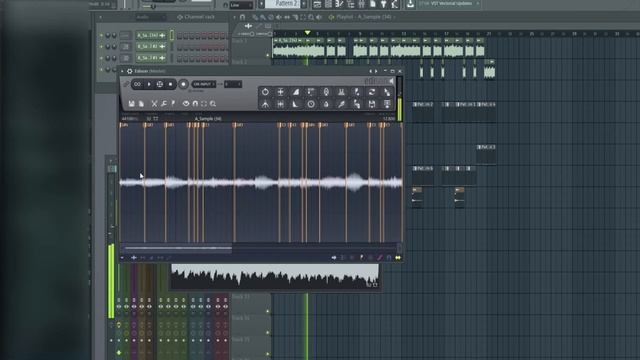Viewport: 640px width, 360px height.
Task: Open Edison regions flag menu
Action: [173, 104]
